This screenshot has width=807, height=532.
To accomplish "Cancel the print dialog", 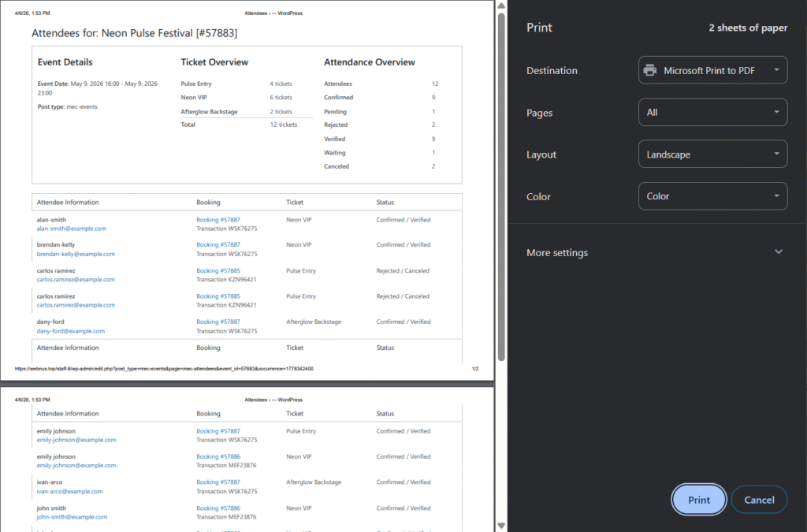I will point(759,500).
